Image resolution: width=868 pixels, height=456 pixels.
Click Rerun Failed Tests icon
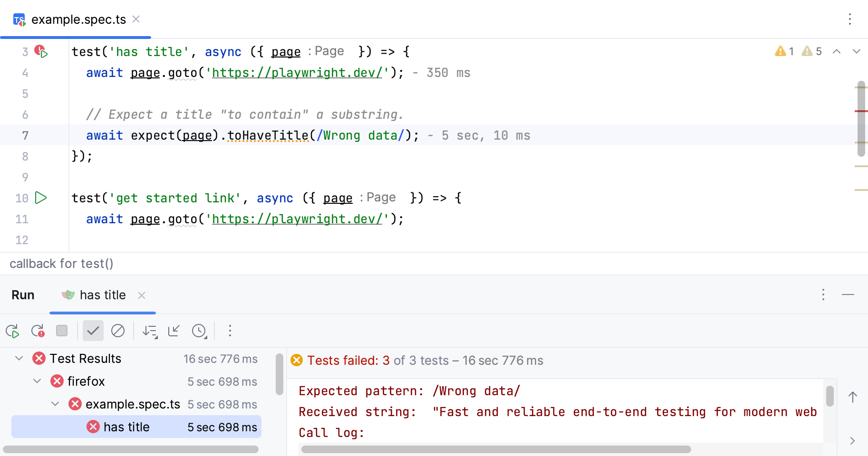[x=38, y=331]
